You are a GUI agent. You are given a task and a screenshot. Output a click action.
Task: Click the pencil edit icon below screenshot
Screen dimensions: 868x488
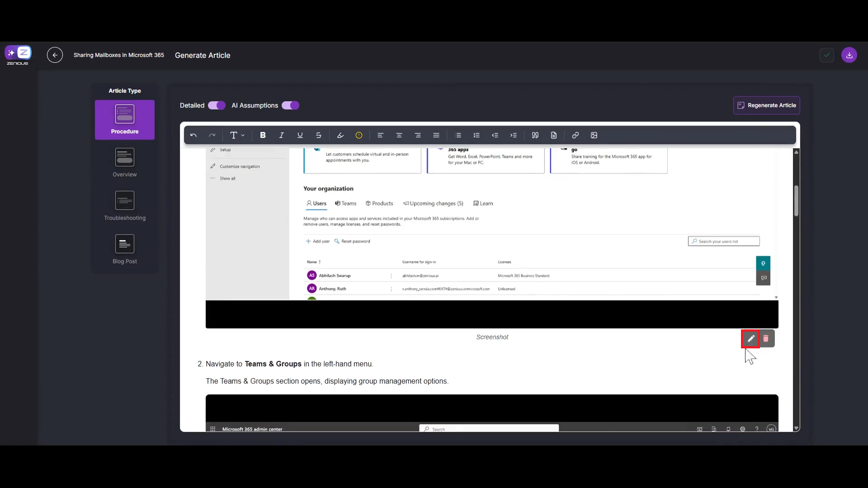750,338
